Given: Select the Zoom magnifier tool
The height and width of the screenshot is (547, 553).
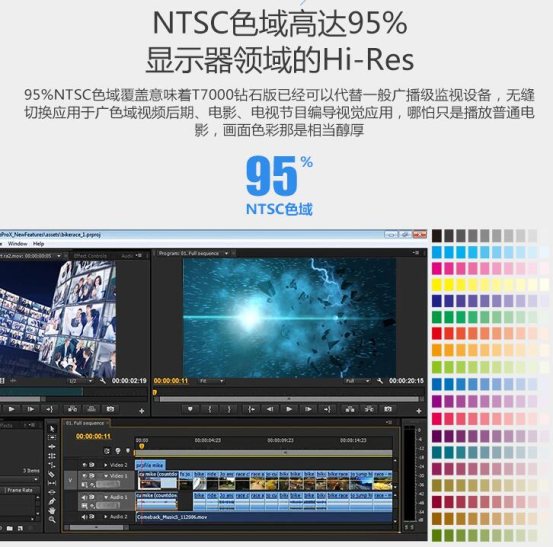Looking at the screenshot, I should [52, 519].
